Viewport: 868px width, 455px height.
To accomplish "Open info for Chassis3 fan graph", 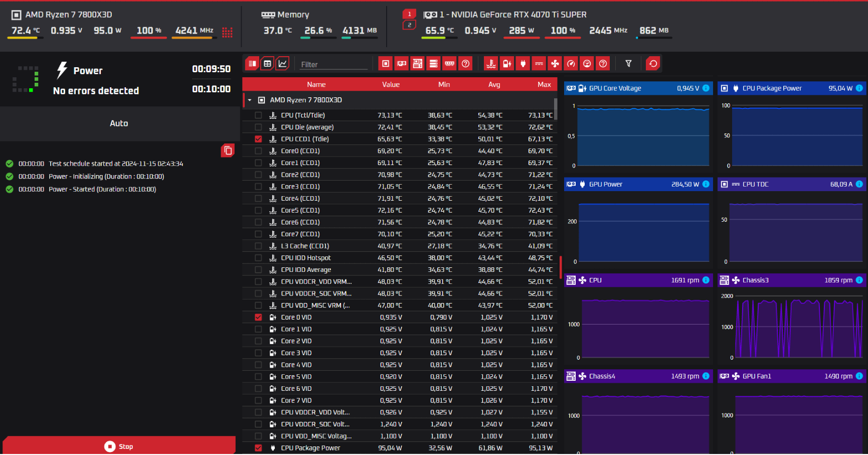I will pyautogui.click(x=859, y=280).
